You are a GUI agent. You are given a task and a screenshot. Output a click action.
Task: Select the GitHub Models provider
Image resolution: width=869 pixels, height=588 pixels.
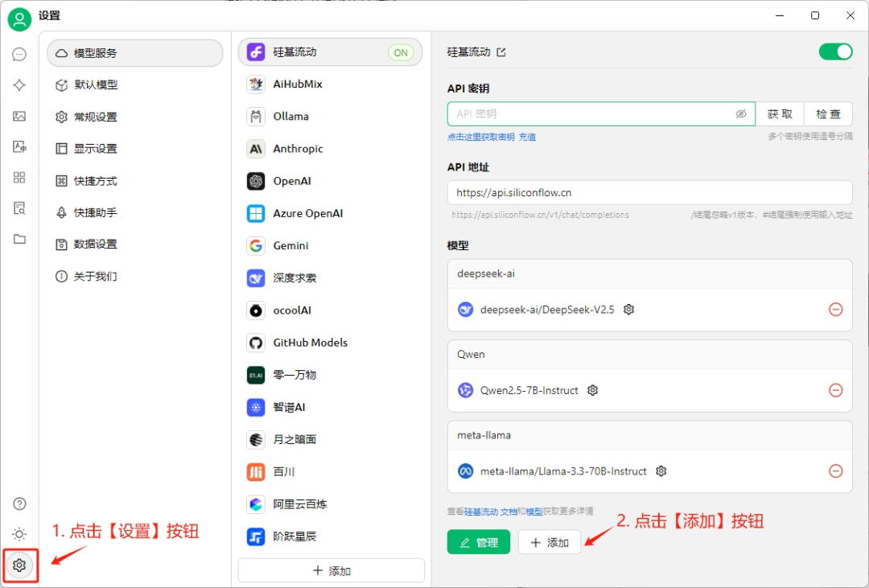(331, 343)
